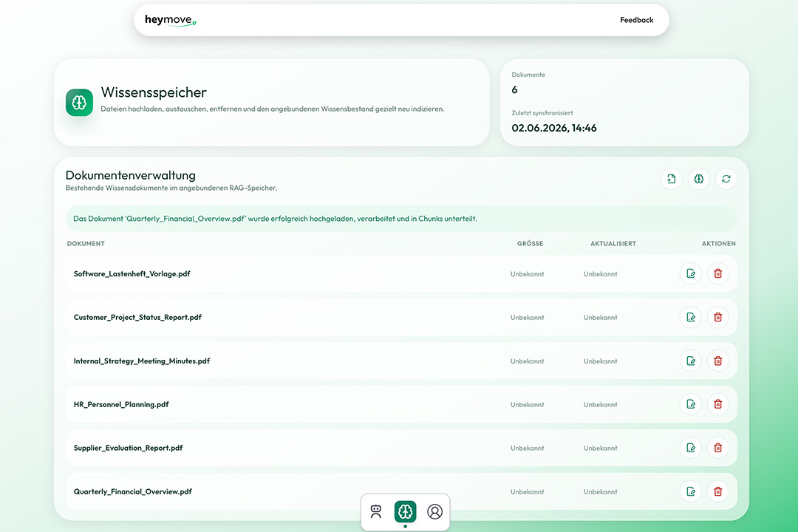Image resolution: width=798 pixels, height=532 pixels.
Task: Replace Software_Lastenheft_Vorlage.pdf via its edit icon
Action: coord(691,273)
